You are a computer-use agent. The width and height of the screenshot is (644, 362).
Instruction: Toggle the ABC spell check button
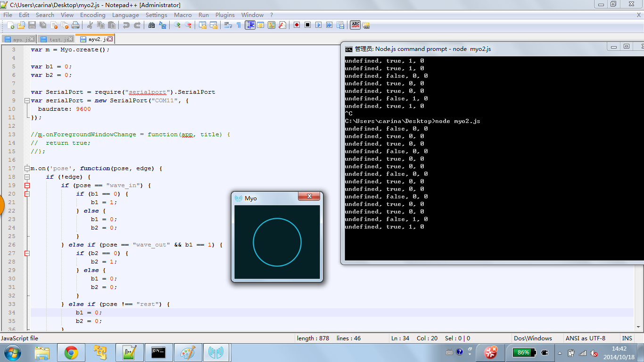coord(355,25)
